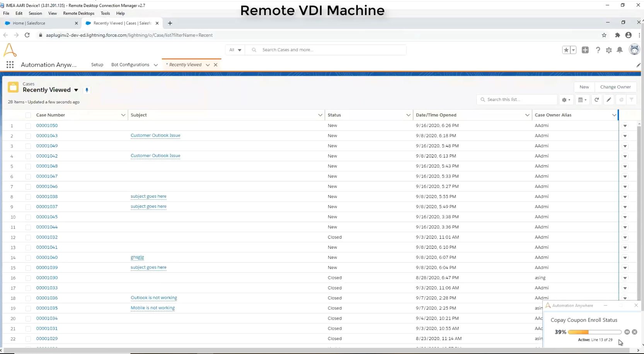The image size is (644, 354).
Task: Tick the checkbox for case 00001048
Action: coord(28,166)
